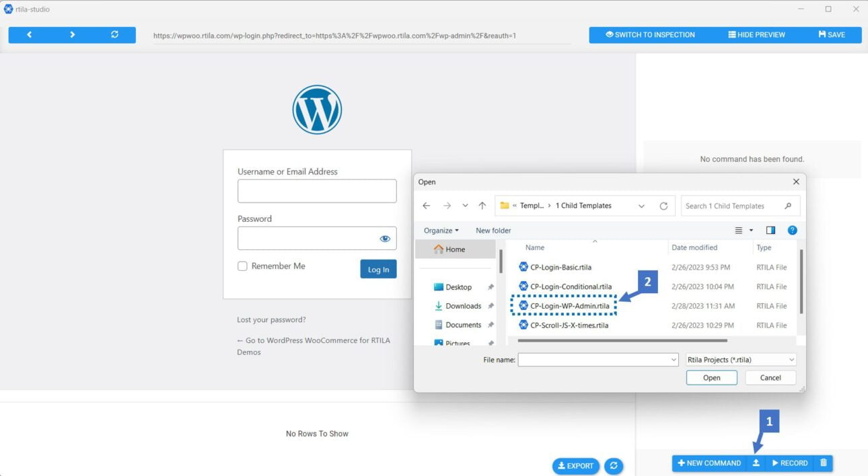The image size is (868, 476).
Task: Toggle the Remember Me checkbox
Action: pos(242,266)
